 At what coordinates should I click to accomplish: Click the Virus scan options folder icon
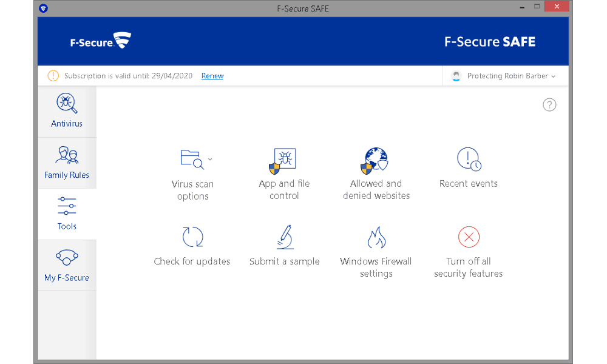coord(192,159)
